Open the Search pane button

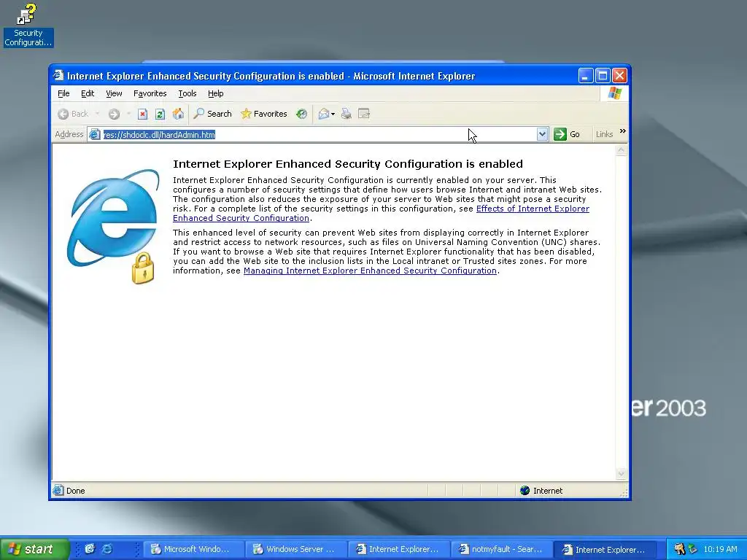coord(212,114)
